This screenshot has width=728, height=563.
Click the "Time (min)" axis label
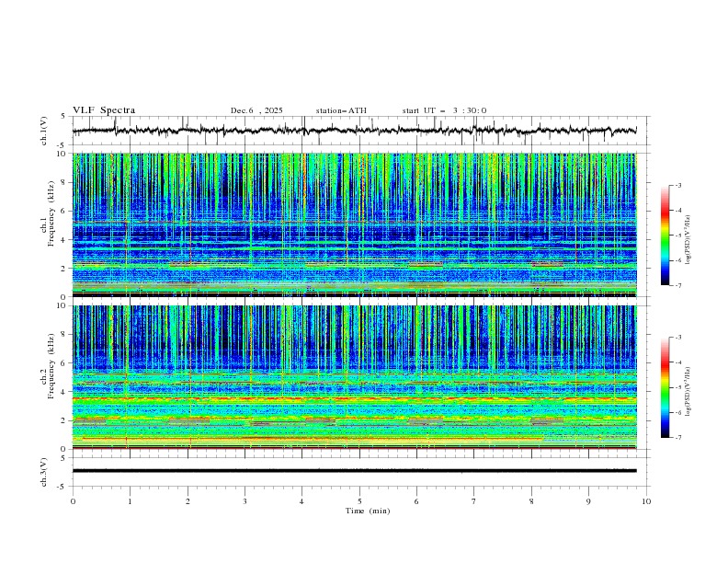pyautogui.click(x=368, y=511)
